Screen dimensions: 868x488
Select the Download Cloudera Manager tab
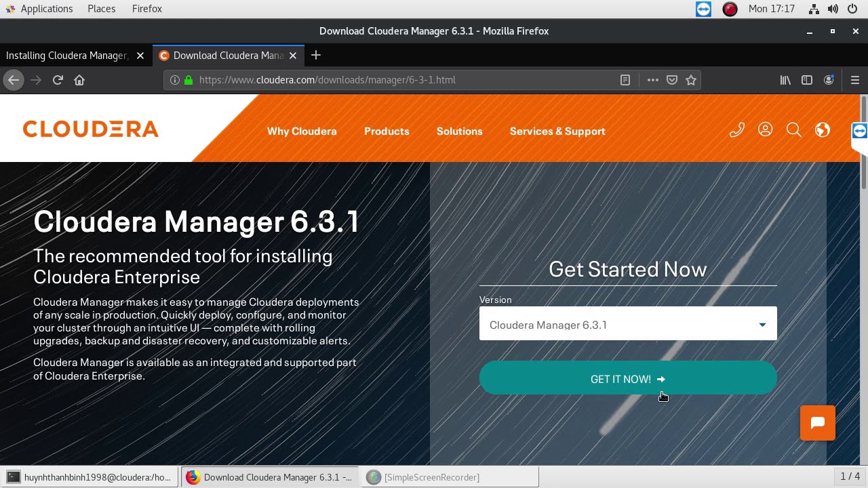pos(229,56)
